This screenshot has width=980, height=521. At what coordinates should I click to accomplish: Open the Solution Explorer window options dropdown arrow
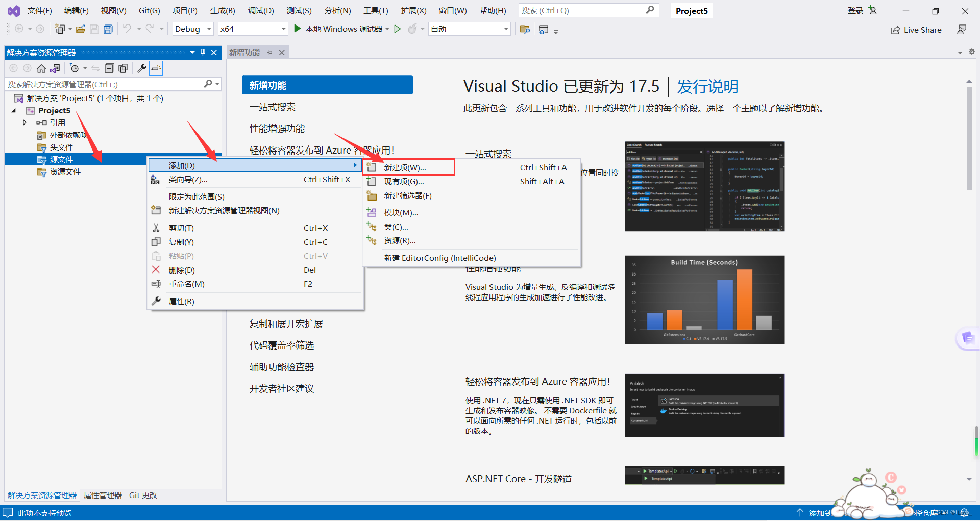[x=192, y=52]
